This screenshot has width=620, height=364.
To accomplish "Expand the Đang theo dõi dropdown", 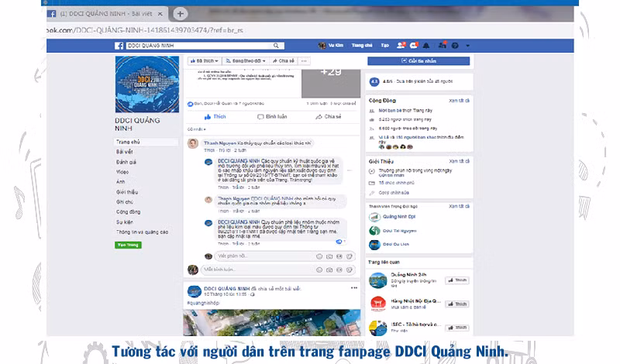I will (245, 61).
